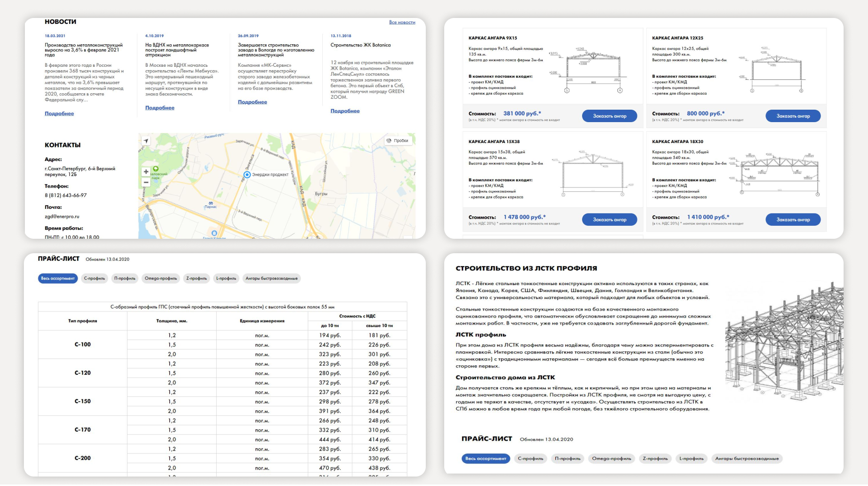Select L-профиль tab below the ЛСТК article

click(691, 459)
